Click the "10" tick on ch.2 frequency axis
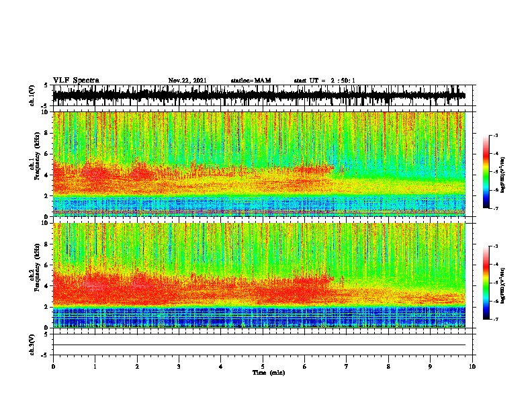The height and width of the screenshot is (411, 532). [45, 223]
